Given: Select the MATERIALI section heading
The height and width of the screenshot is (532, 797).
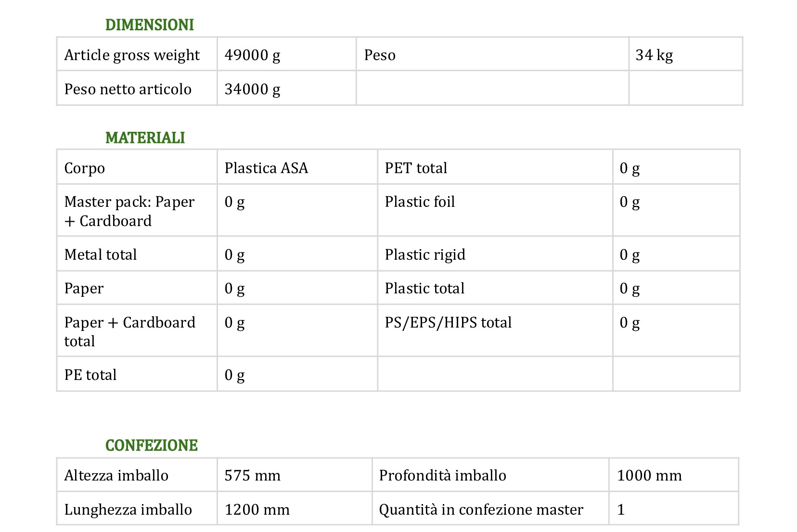Looking at the screenshot, I should tap(145, 138).
